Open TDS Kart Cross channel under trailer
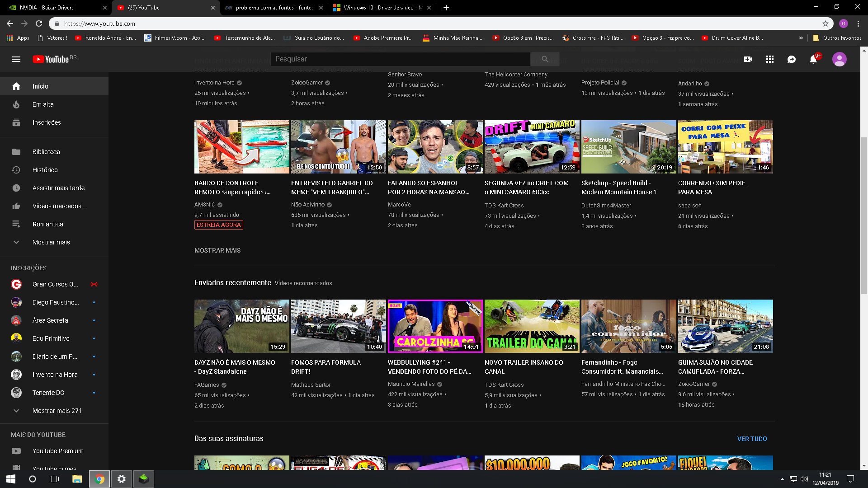Viewport: 868px width, 488px height. 504,385
